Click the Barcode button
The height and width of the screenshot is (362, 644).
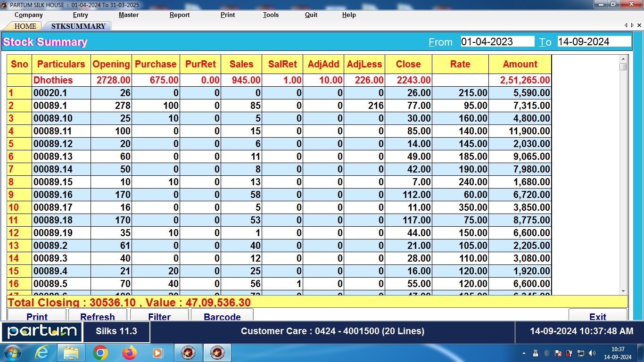coord(222,315)
